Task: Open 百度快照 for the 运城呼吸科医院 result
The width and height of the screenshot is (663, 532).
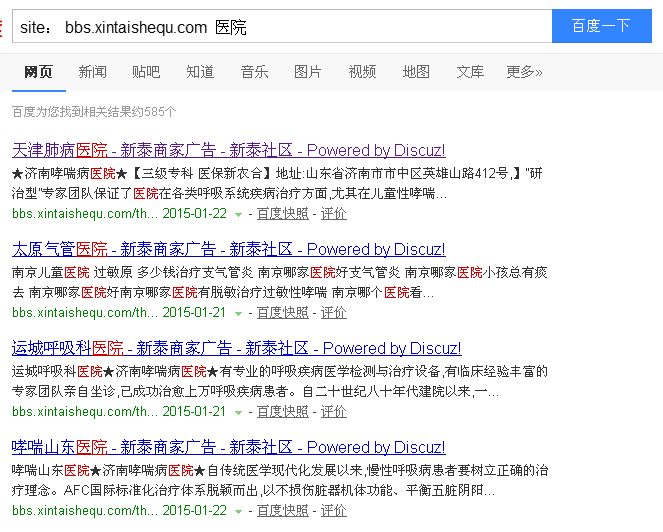Action: pos(282,412)
